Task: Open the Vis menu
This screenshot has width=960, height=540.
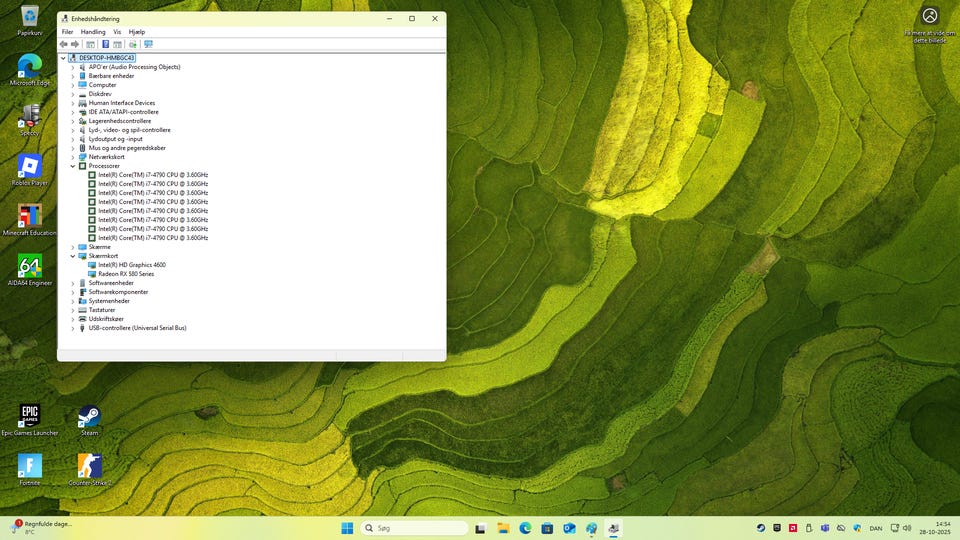Action: click(117, 32)
